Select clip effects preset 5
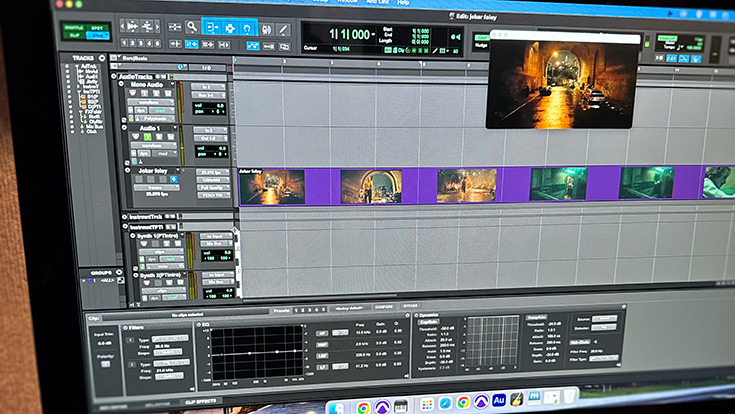Screen dimensions: 735x414 coord(323,309)
